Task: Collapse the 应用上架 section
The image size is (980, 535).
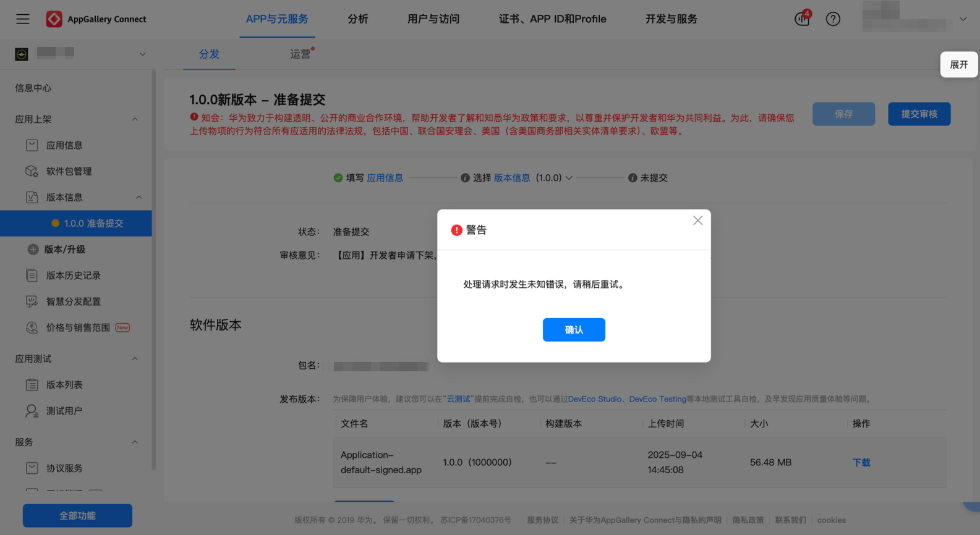Action: 135,119
